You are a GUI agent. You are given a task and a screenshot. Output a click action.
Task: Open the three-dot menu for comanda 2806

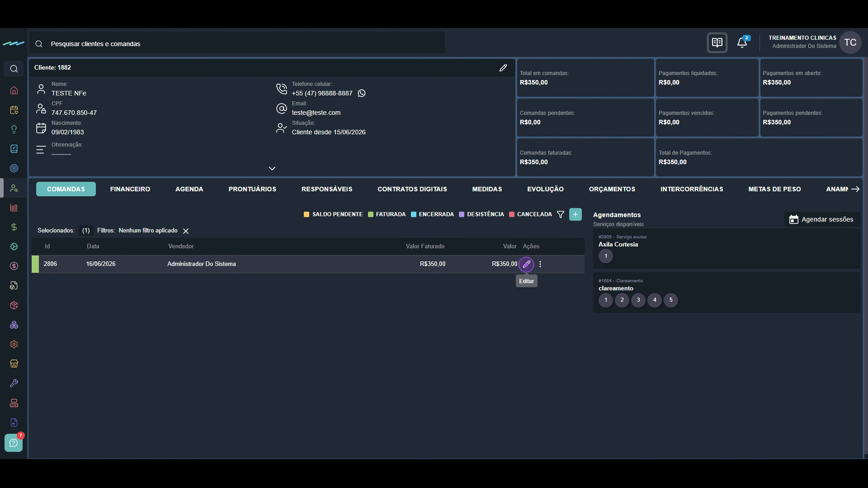(540, 264)
